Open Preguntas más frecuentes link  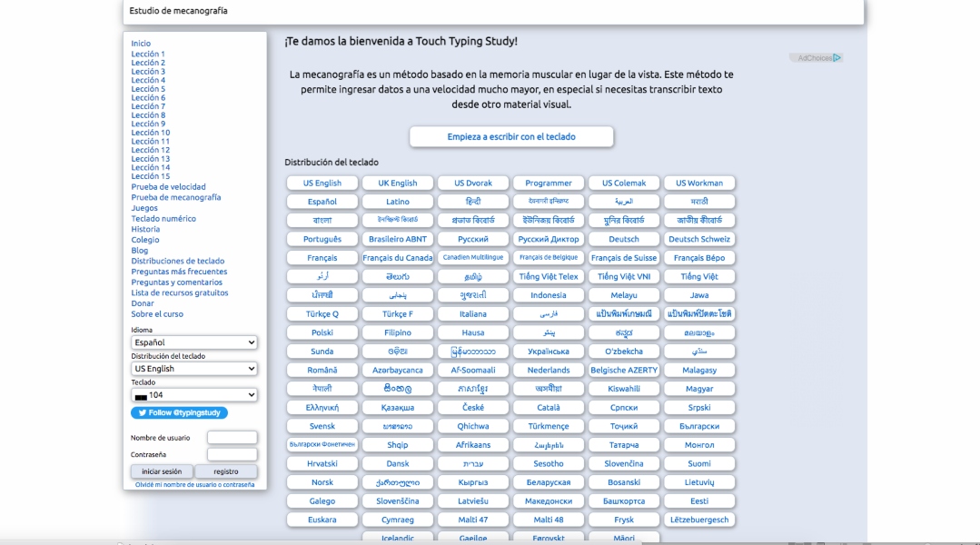coord(179,272)
